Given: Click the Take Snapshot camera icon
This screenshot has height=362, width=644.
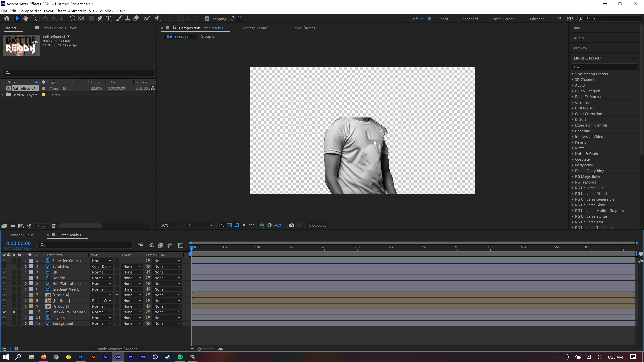Looking at the screenshot, I should click(291, 225).
